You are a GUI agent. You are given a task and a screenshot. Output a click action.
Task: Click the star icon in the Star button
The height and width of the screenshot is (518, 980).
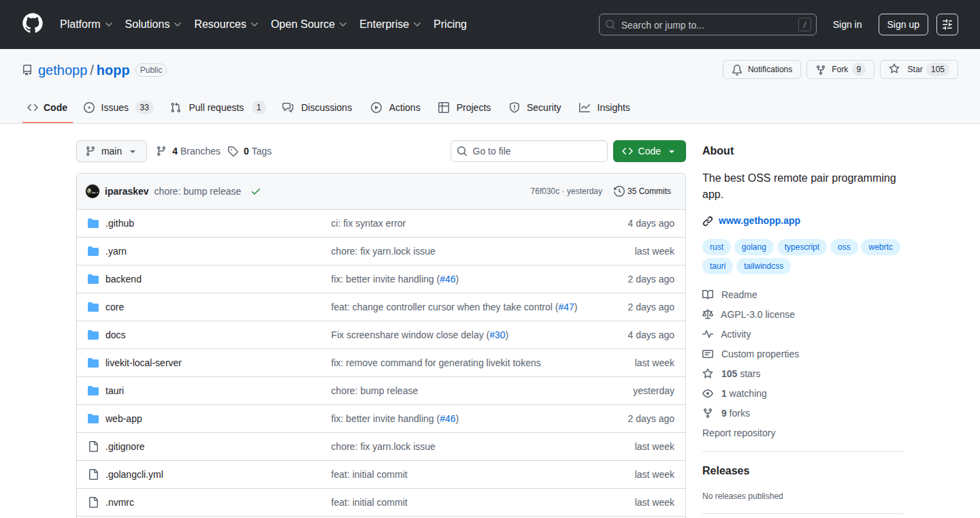(894, 69)
